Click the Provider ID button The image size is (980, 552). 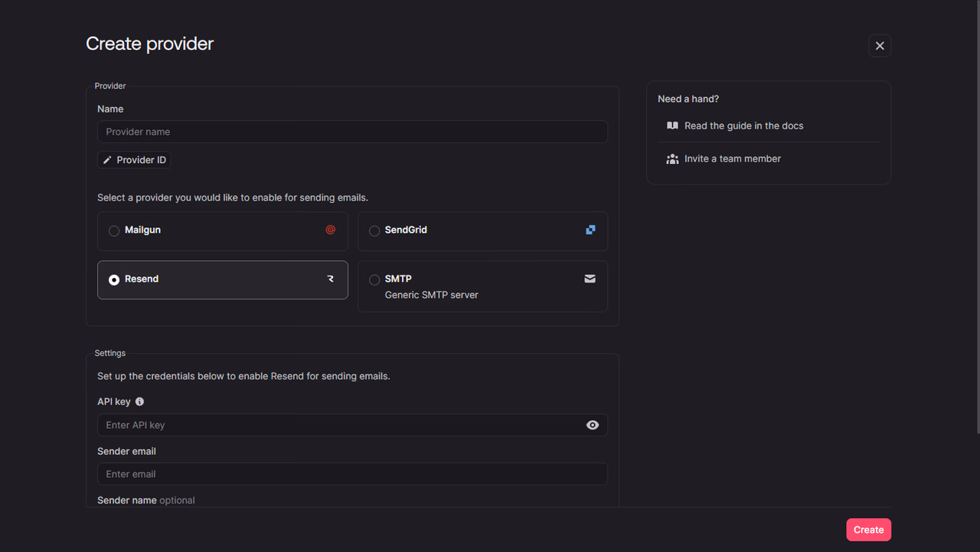click(134, 161)
